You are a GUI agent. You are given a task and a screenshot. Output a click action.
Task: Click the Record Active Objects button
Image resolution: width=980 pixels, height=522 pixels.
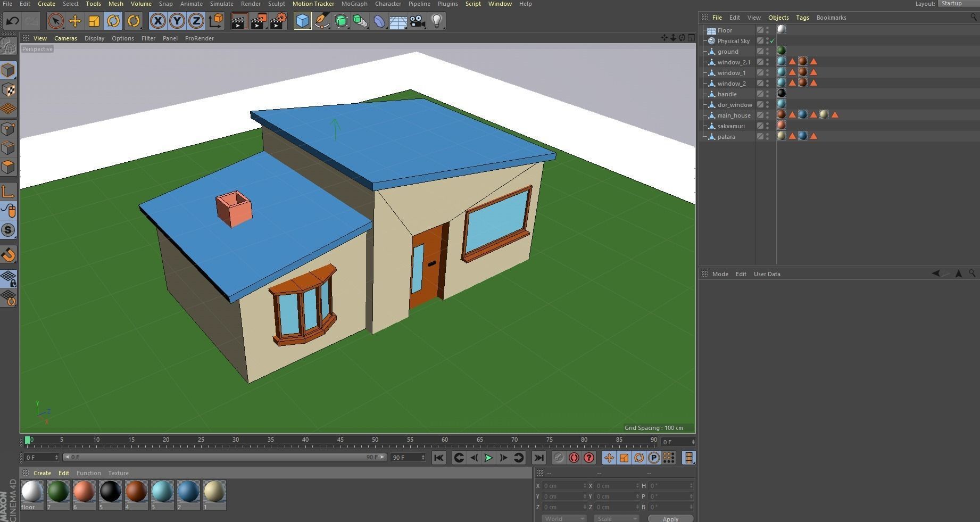click(x=559, y=458)
